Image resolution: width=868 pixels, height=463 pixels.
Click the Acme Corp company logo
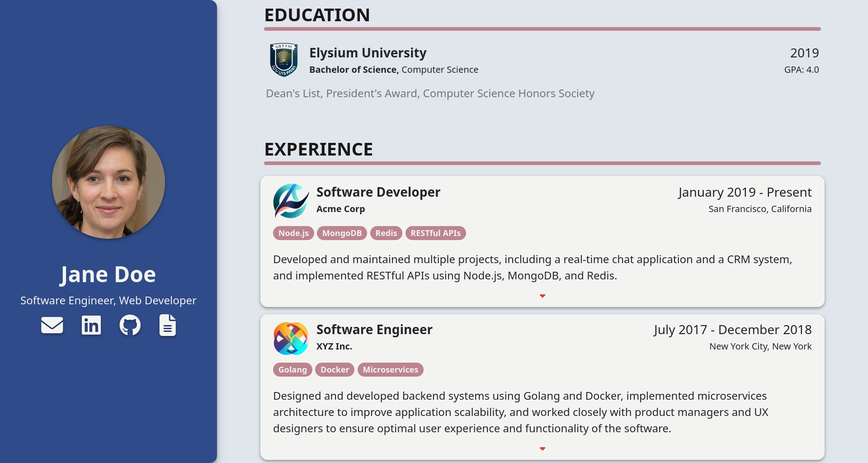tap(291, 201)
